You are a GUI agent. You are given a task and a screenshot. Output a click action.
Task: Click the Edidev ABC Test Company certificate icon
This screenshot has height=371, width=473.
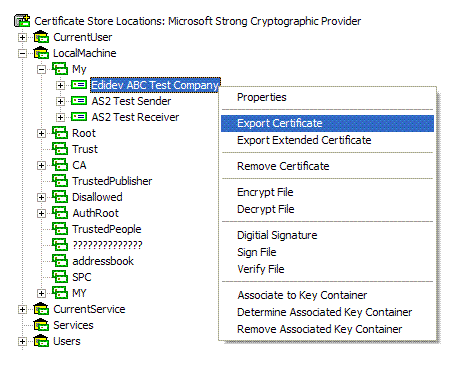[x=79, y=85]
